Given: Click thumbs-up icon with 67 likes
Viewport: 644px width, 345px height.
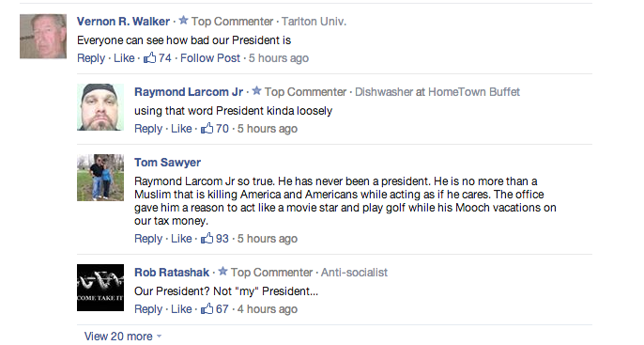Looking at the screenshot, I should [207, 308].
